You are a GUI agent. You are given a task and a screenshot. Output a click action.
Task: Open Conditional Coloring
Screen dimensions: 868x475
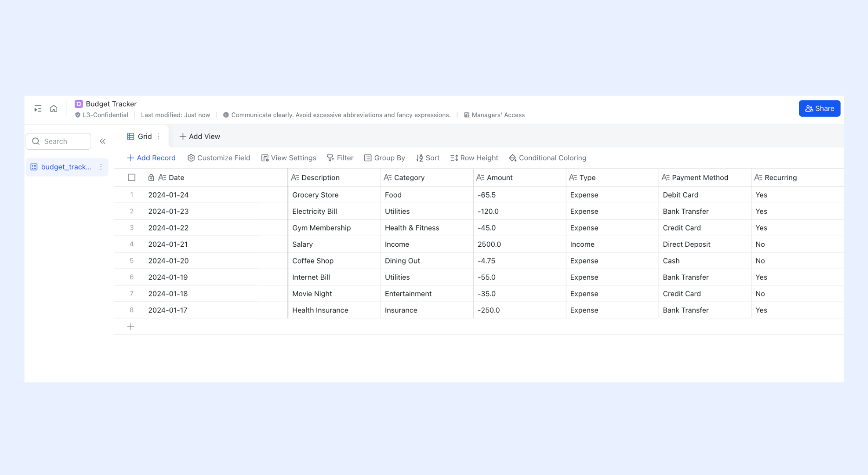tap(548, 158)
